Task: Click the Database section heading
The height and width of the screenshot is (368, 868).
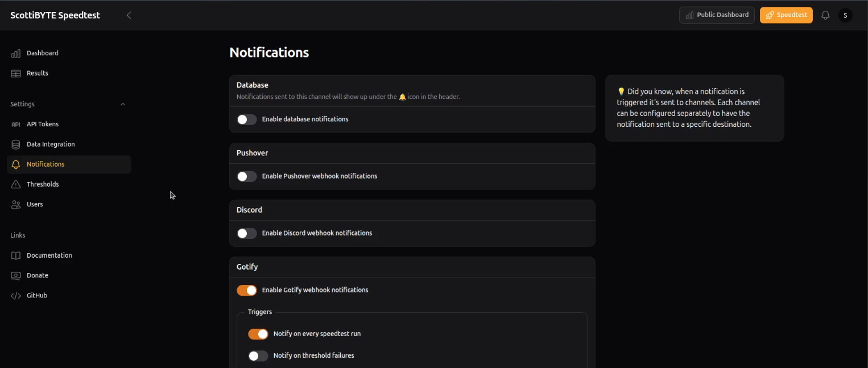Action: 253,85
